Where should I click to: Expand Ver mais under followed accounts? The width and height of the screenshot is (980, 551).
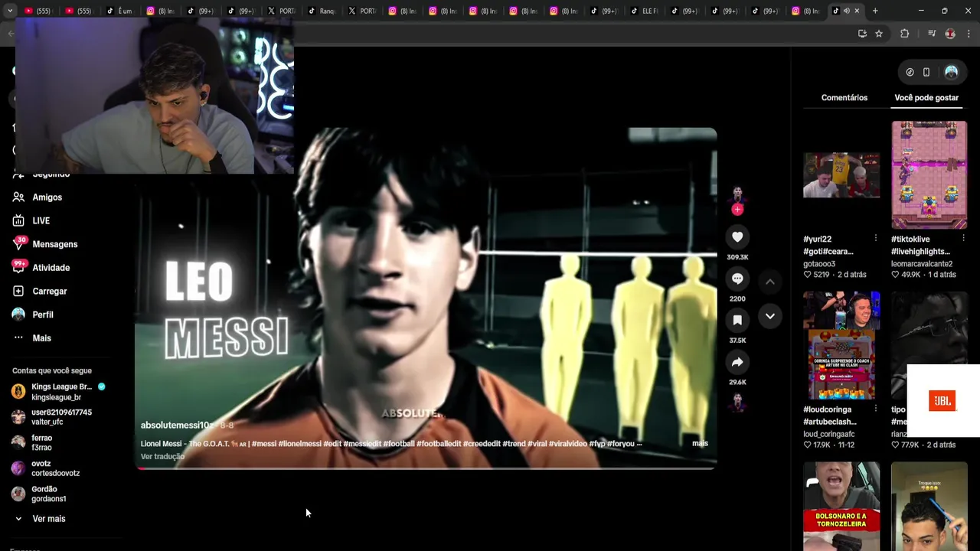(48, 519)
